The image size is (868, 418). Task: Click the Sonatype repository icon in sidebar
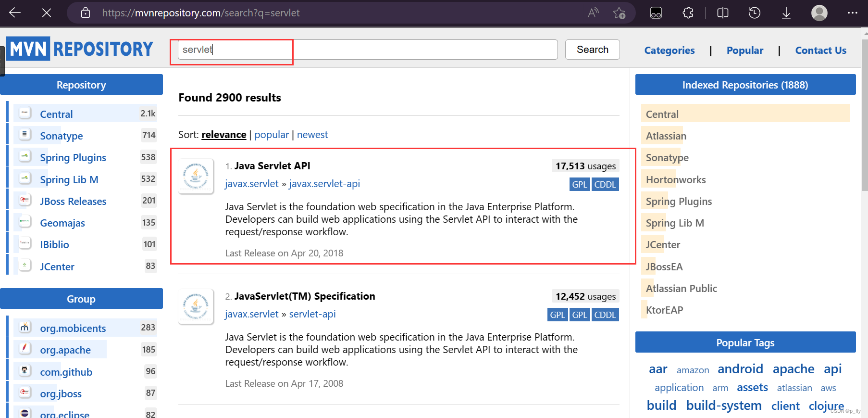[25, 134]
